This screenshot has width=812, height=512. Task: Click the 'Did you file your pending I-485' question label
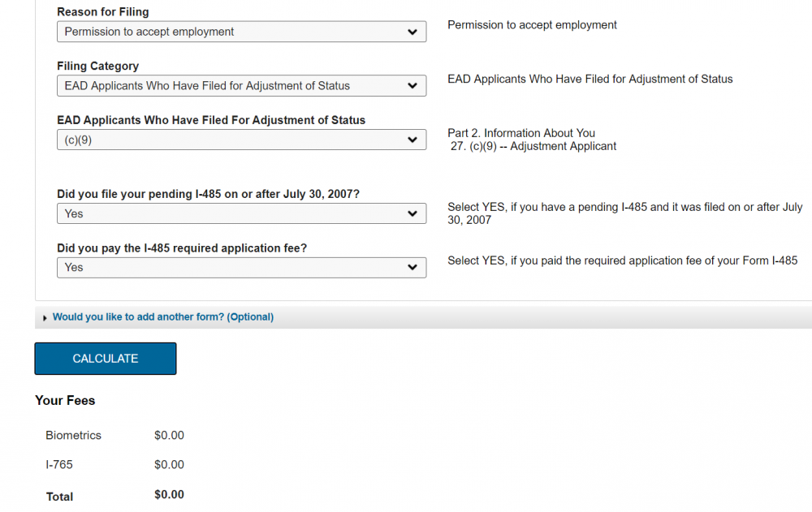coord(208,194)
